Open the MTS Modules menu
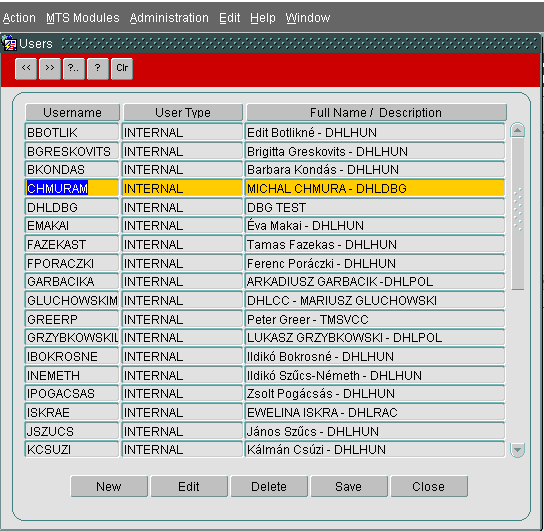This screenshot has width=544, height=531. pos(83,18)
